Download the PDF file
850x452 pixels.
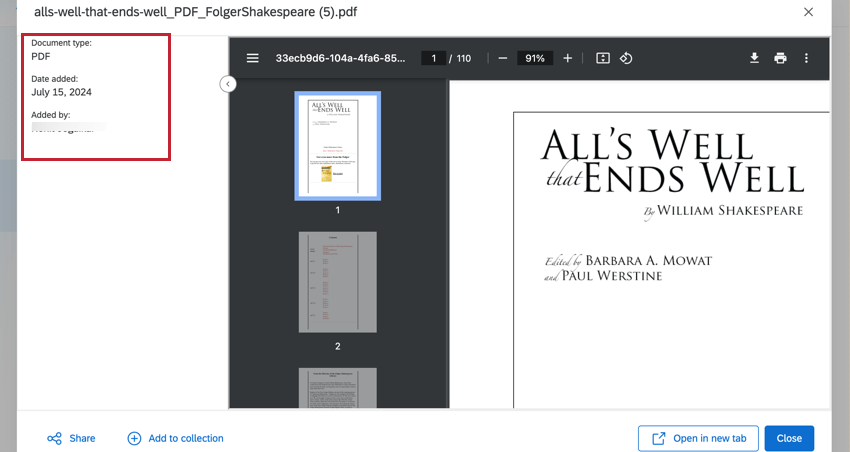[755, 58]
